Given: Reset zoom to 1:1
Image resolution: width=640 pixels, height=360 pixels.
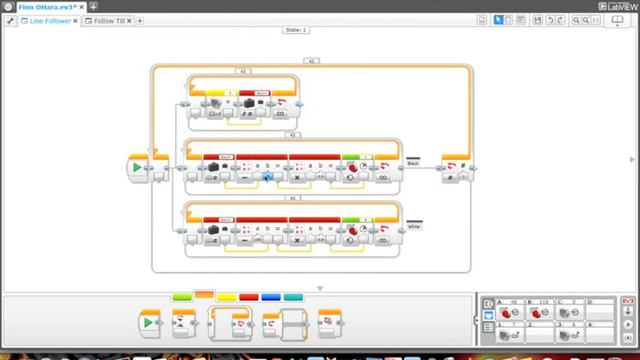Looking at the screenshot, I should (x=596, y=20).
